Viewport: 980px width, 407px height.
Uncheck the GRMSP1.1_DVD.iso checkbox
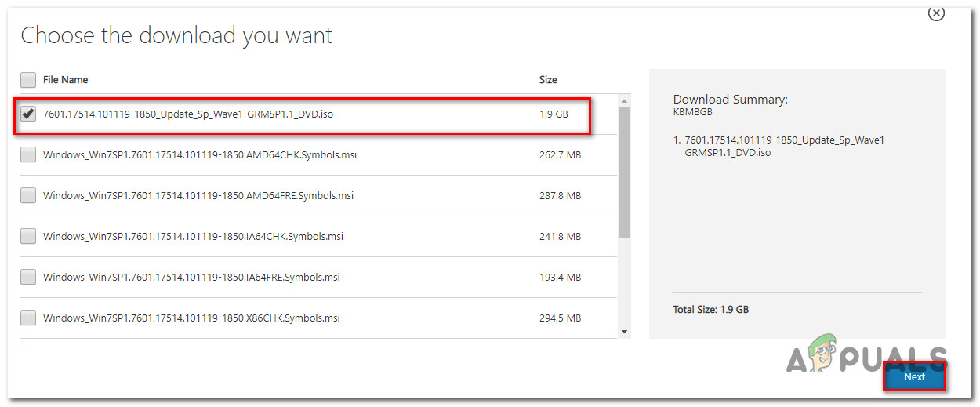click(x=28, y=114)
